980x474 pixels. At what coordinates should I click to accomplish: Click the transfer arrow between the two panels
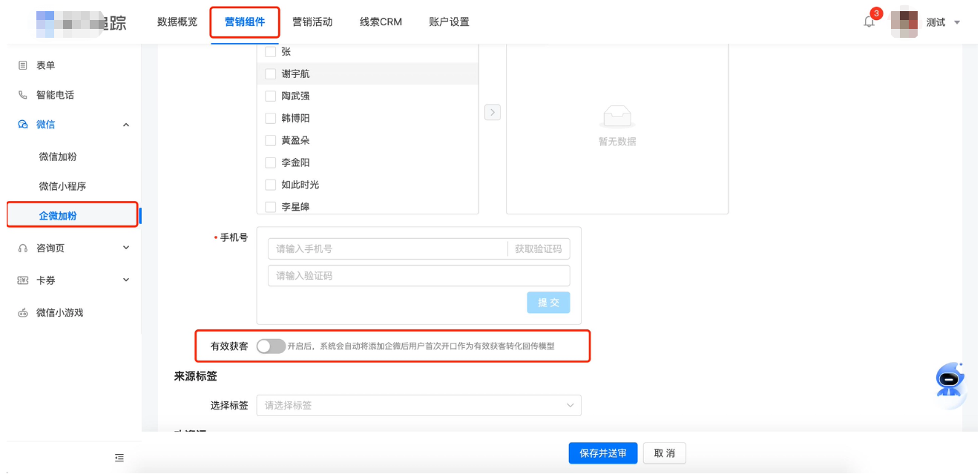(x=492, y=112)
